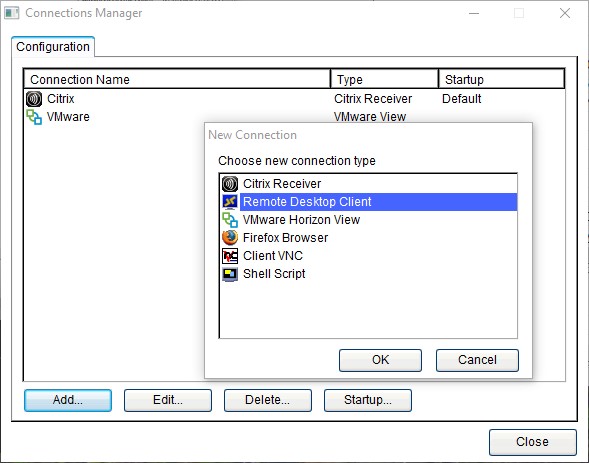Click the Firefox Browser icon

230,238
